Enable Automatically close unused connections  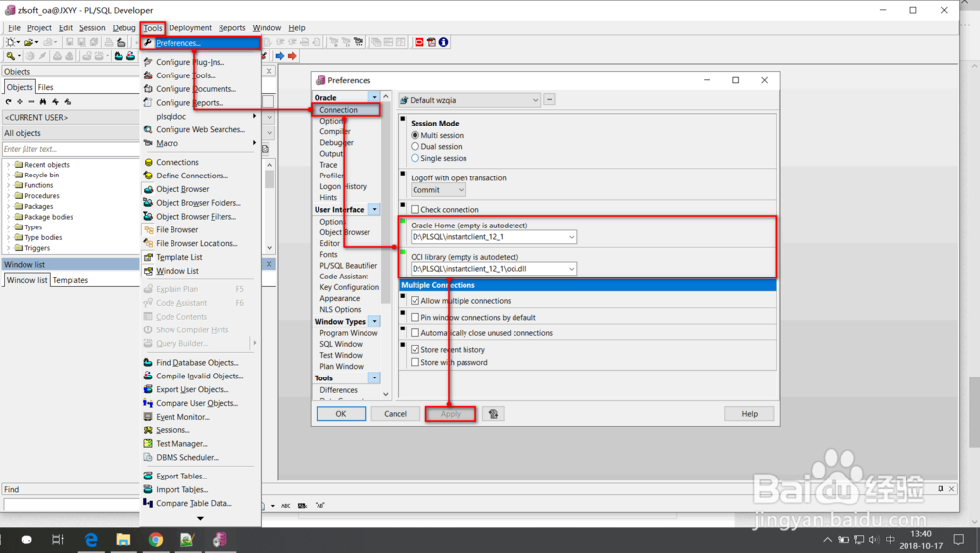coord(415,333)
